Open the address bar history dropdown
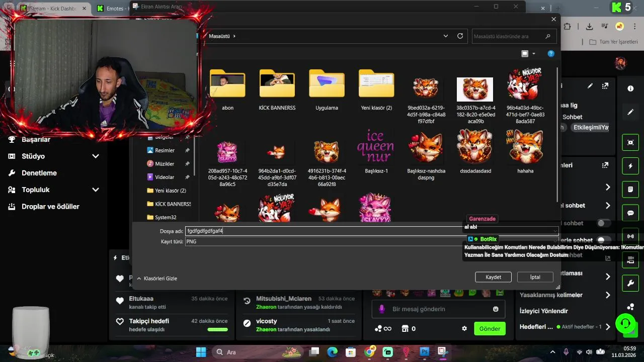 click(x=446, y=36)
